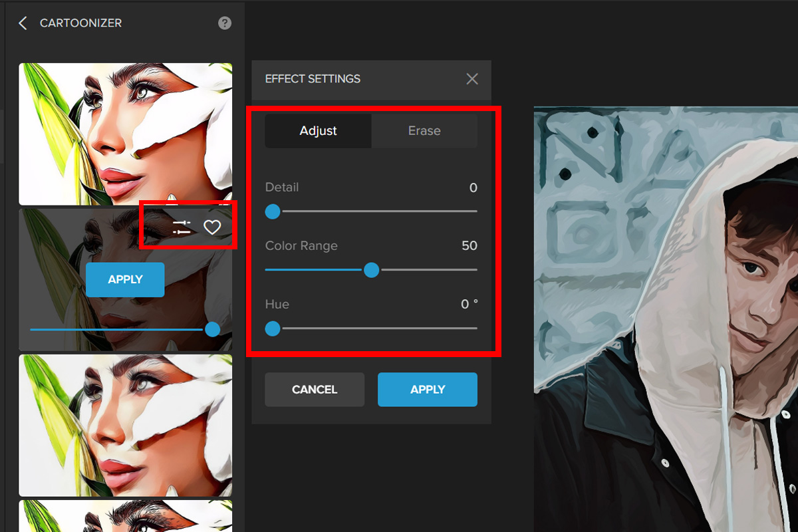Favorite the effect with the heart icon
The image size is (798, 532).
coord(212,227)
